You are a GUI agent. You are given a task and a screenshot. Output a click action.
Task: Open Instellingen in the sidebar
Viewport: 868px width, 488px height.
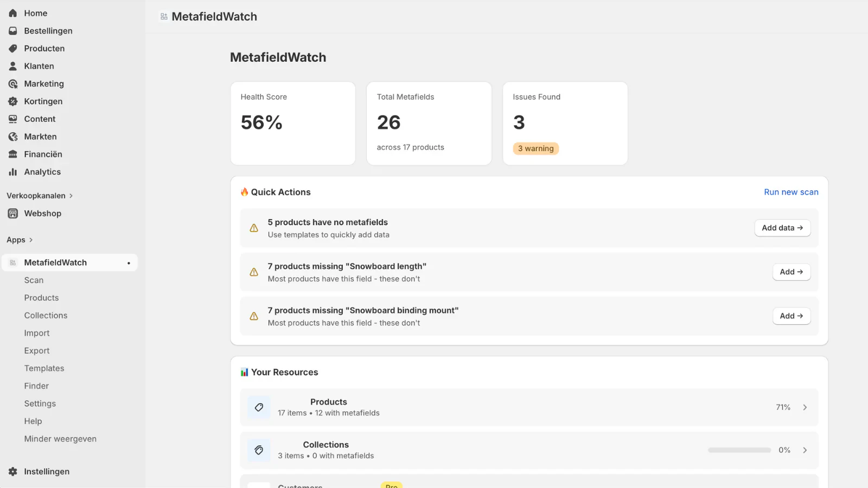47,472
